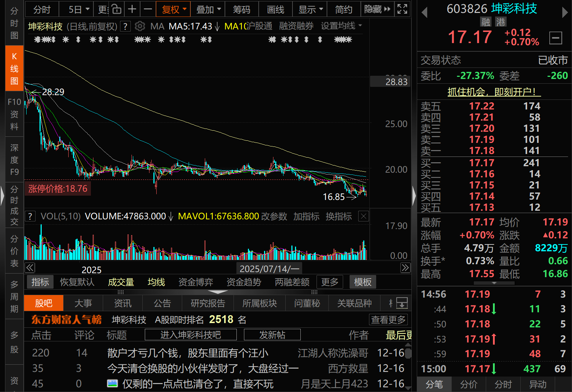This screenshot has width=572, height=392.
Task: Toggle the 画线 drawing tools
Action: pos(276,9)
